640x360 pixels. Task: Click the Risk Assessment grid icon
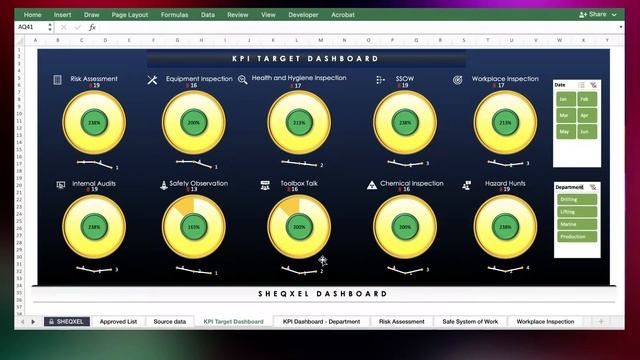click(x=58, y=80)
